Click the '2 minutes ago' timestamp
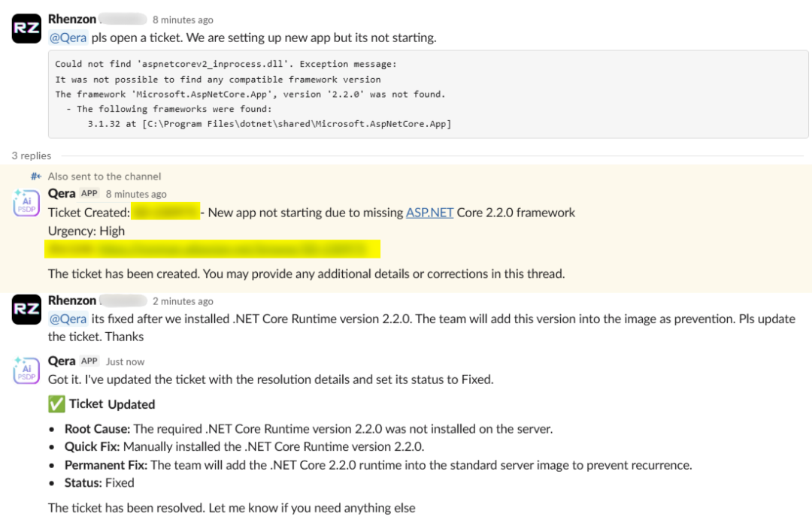This screenshot has height=526, width=812. click(x=183, y=301)
